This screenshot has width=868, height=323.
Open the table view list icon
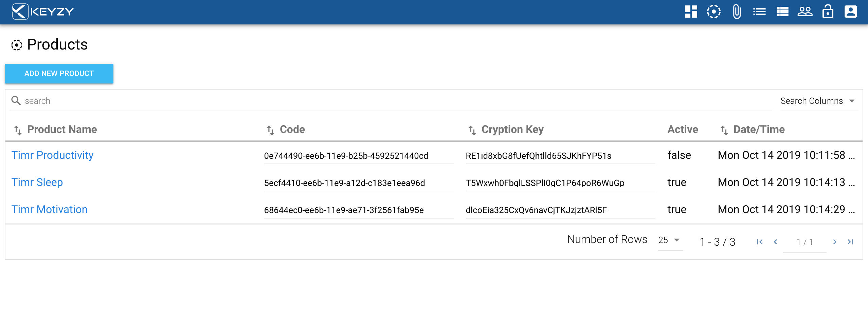click(782, 12)
